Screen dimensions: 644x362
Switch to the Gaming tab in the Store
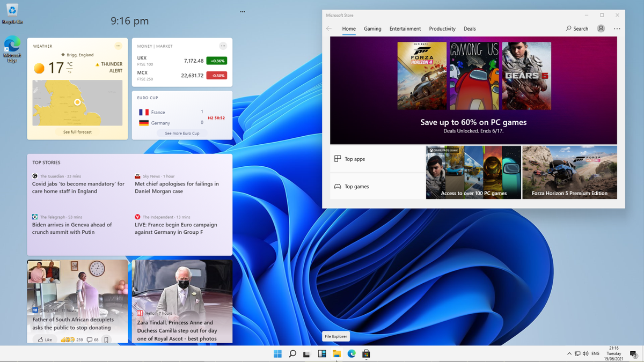click(372, 28)
